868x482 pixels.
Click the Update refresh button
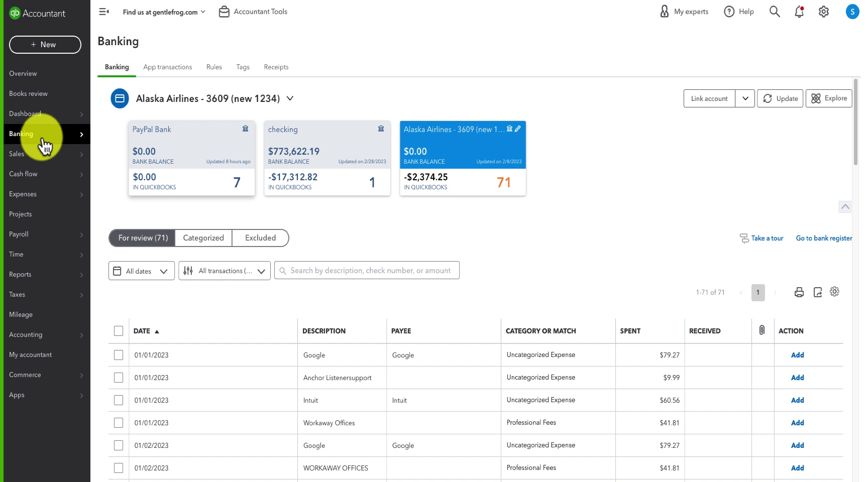[x=781, y=98]
